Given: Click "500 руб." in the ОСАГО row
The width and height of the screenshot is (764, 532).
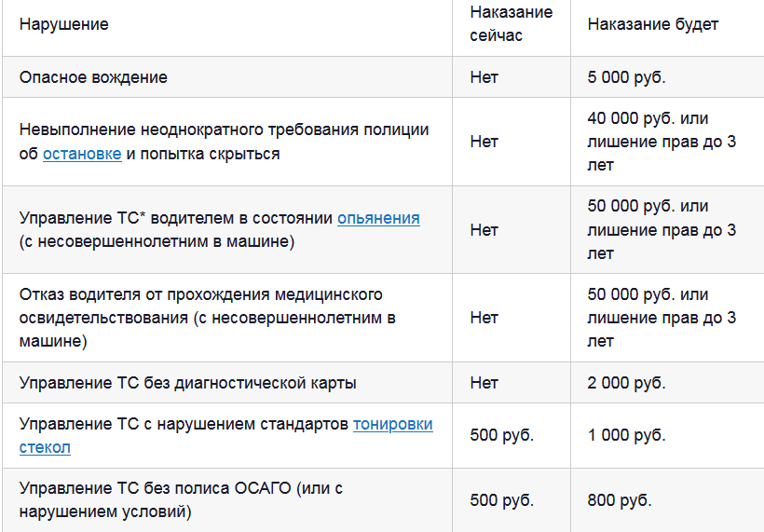Looking at the screenshot, I should pos(502,500).
